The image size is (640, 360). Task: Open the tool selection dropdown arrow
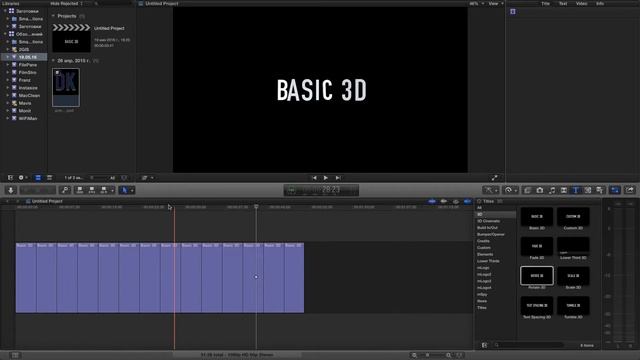pos(132,191)
